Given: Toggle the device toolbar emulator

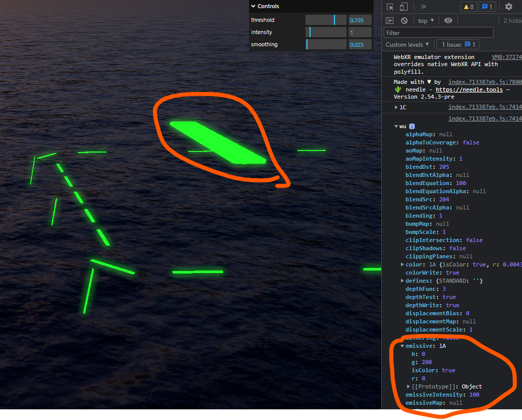Looking at the screenshot, I should (403, 7).
